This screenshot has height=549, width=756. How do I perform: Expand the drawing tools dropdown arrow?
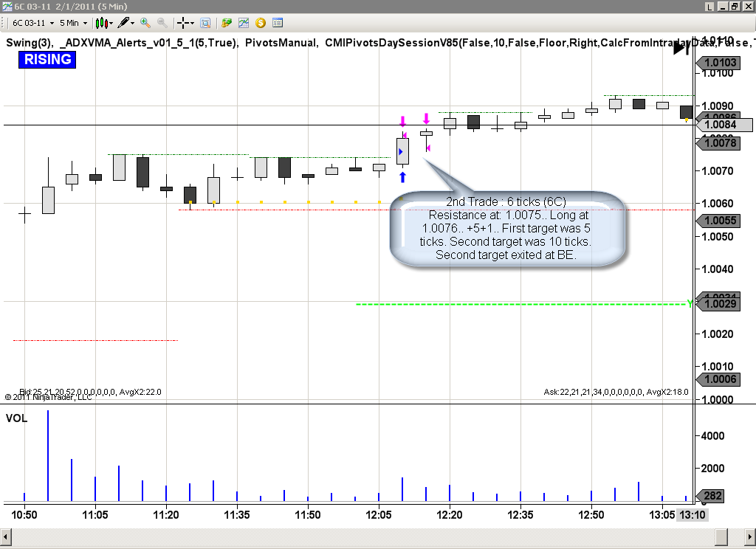(x=133, y=23)
